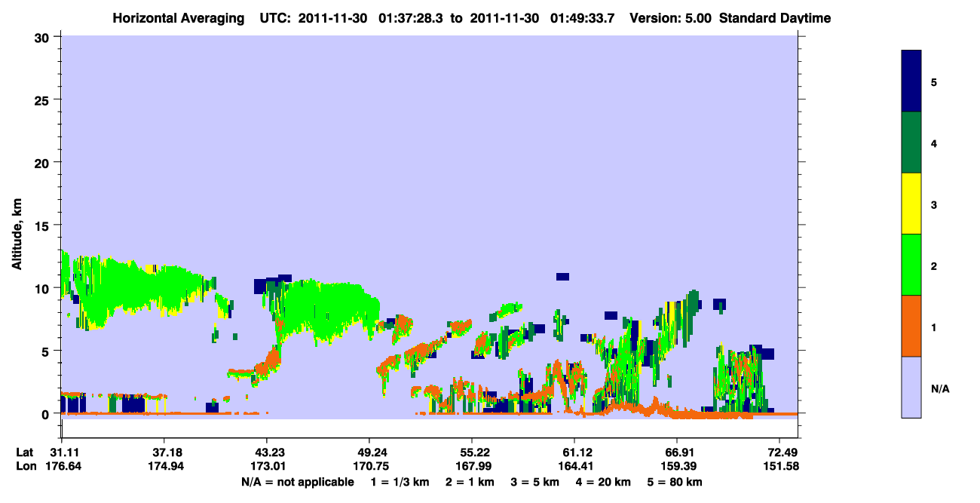The image size is (980, 503).
Task: Click the bright green colorbar segment labeled 2
Action: pyautogui.click(x=911, y=265)
